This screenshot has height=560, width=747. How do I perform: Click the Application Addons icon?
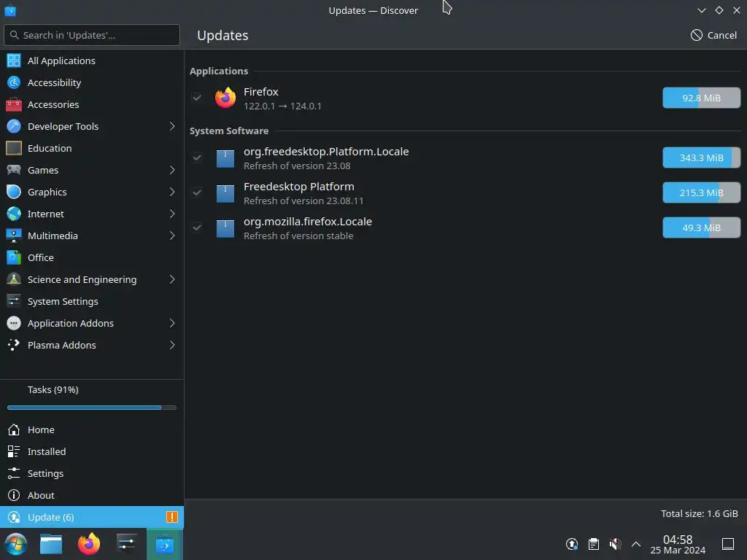point(14,323)
